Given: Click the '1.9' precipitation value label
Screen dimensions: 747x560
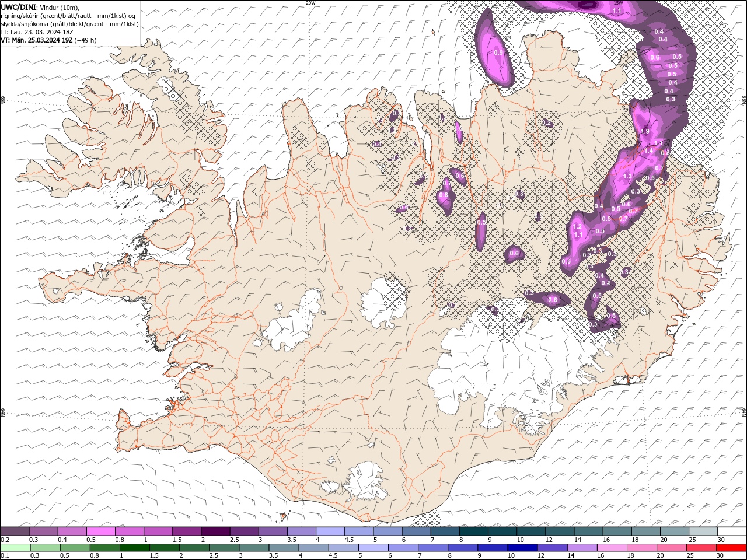Looking at the screenshot, I should [645, 131].
